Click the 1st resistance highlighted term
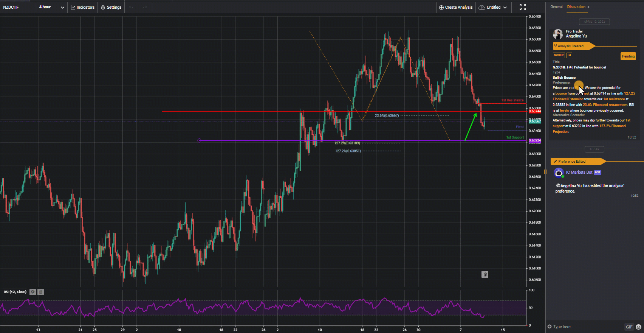The width and height of the screenshot is (644, 333). (614, 99)
